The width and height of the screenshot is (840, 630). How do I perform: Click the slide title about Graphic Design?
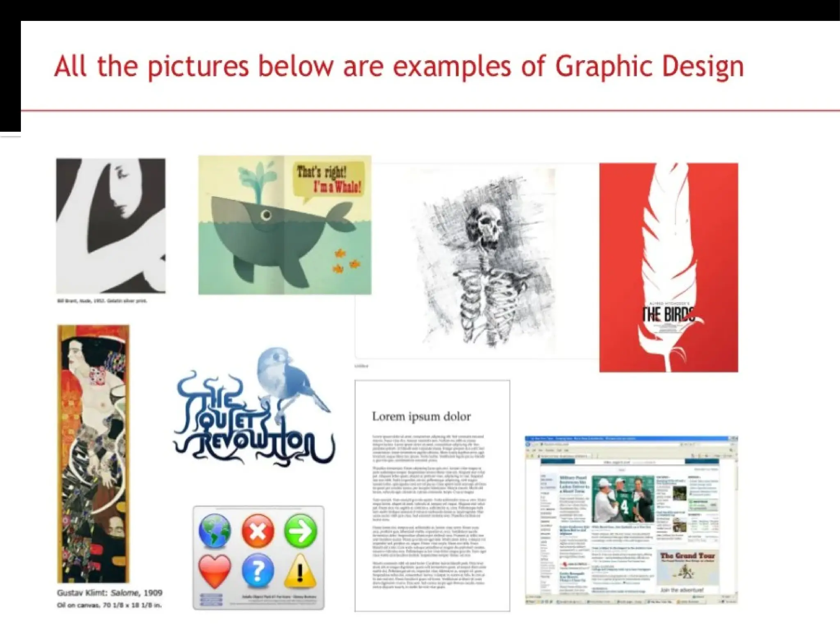399,66
